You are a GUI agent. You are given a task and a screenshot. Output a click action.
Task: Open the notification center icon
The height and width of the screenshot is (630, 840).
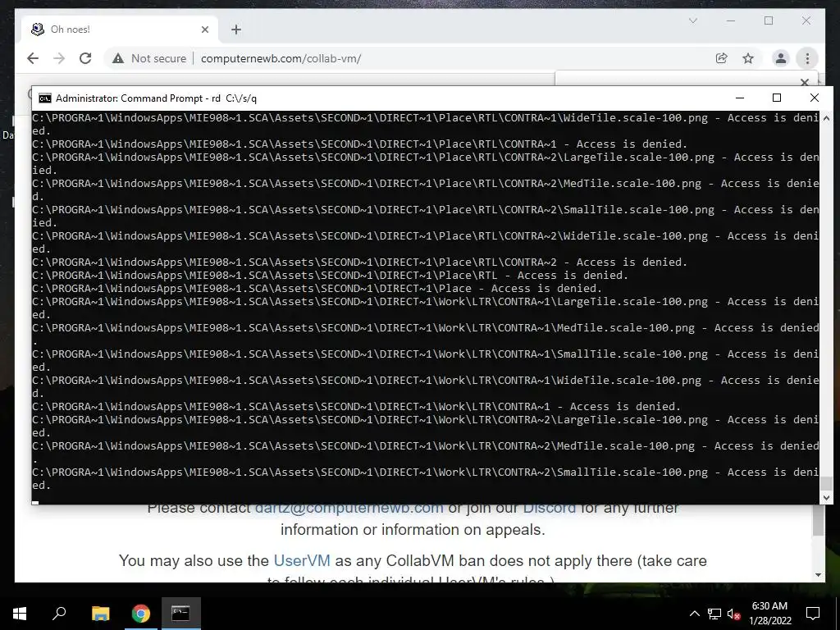pos(813,614)
